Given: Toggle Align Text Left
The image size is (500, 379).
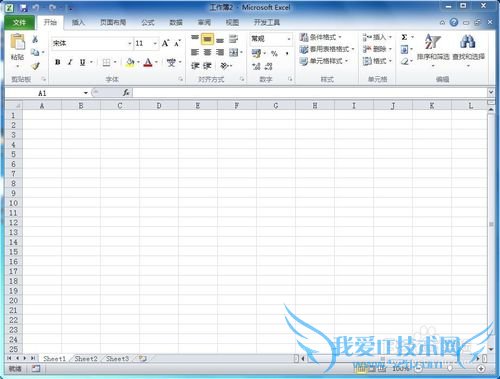Looking at the screenshot, I should [195, 52].
